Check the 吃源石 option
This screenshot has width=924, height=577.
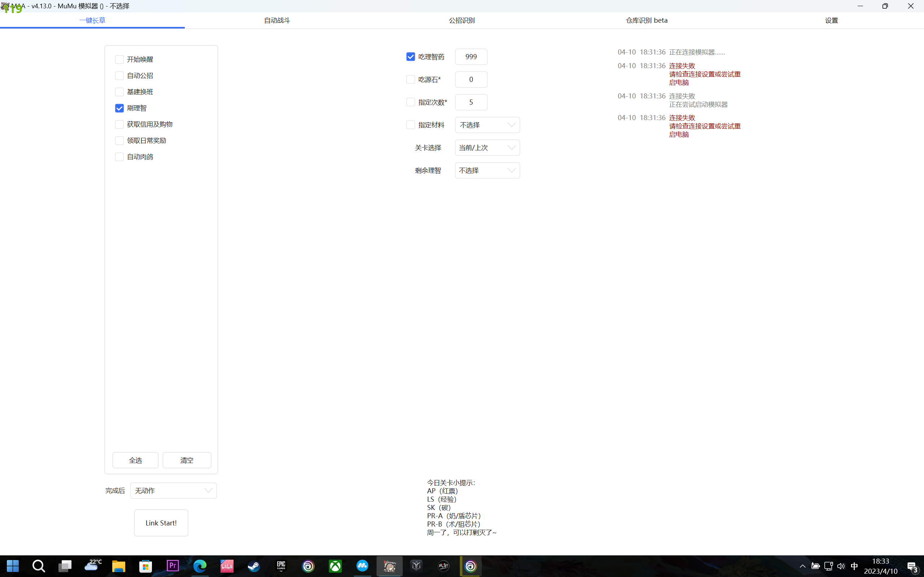[x=410, y=79]
